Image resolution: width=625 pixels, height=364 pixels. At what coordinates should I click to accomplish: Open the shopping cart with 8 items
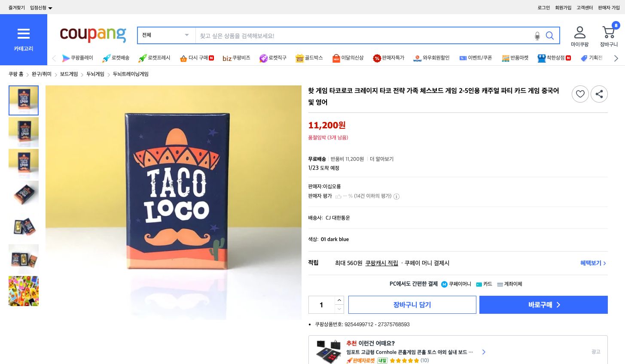609,32
